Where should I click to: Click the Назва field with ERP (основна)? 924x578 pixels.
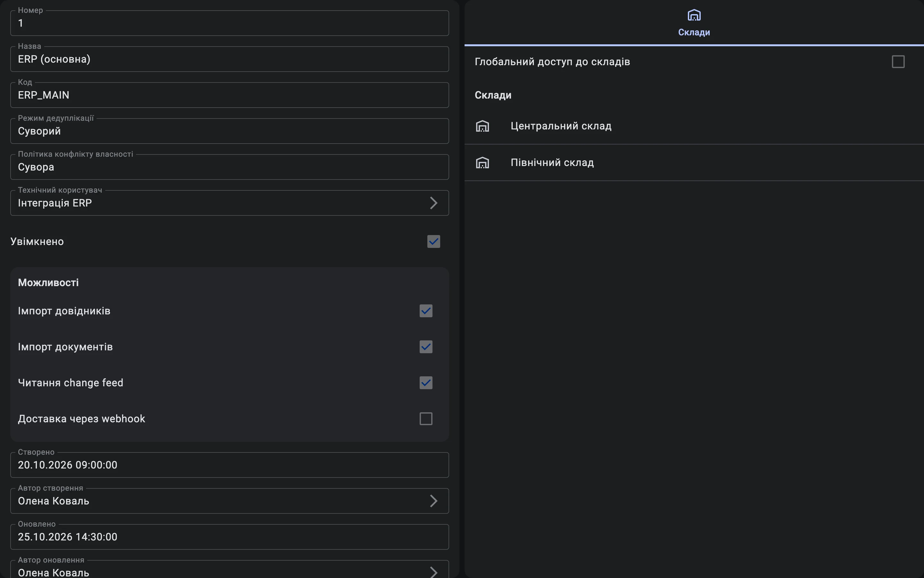point(229,59)
